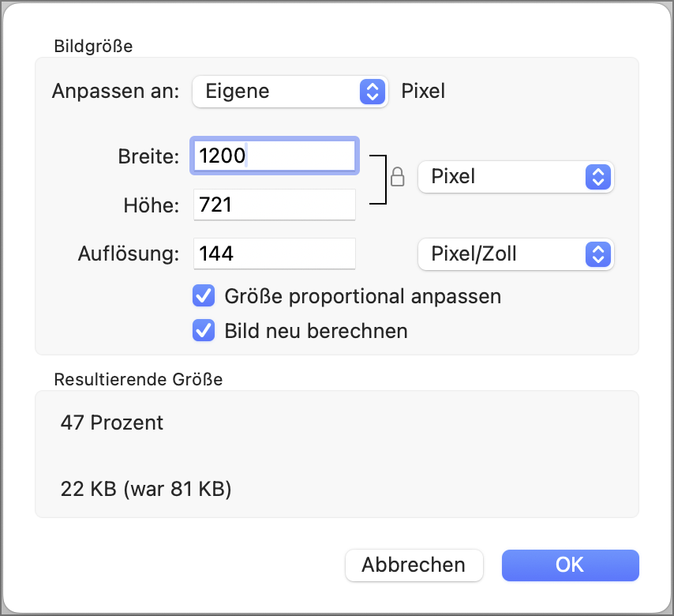Click the Bildgröße section heading
674x616 pixels.
point(93,46)
